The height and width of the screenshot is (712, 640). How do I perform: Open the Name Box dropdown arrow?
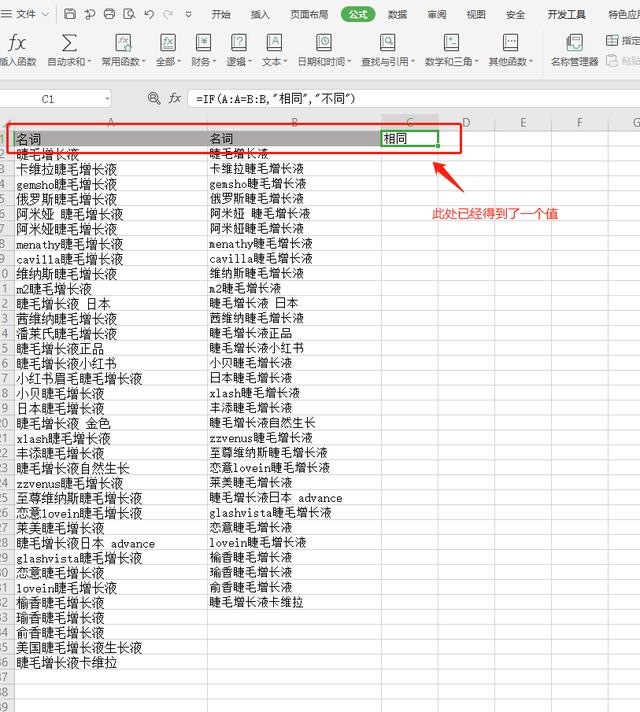107,99
